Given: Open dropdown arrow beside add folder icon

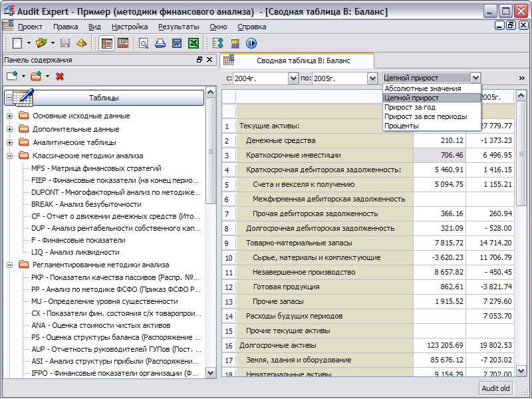Looking at the screenshot, I should tap(47, 76).
